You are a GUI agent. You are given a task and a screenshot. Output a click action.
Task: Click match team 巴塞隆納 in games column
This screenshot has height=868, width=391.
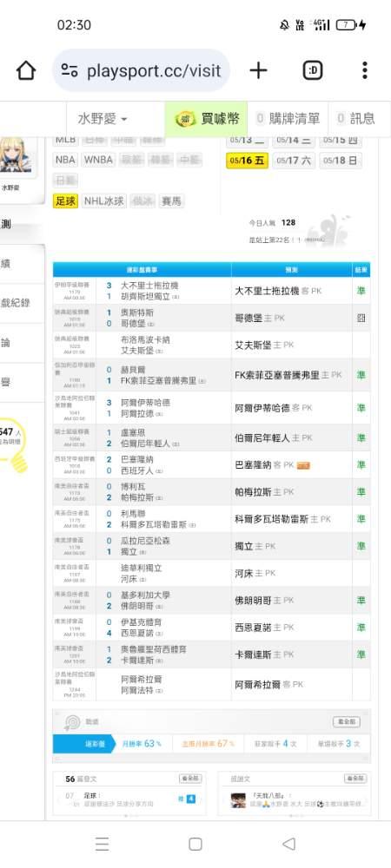(x=139, y=459)
